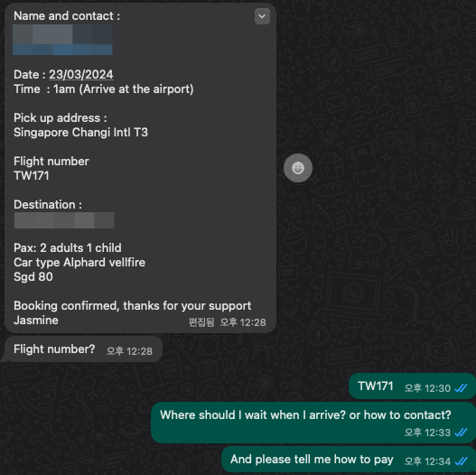Click the blurred destination address field
The height and width of the screenshot is (475, 476).
click(x=64, y=220)
